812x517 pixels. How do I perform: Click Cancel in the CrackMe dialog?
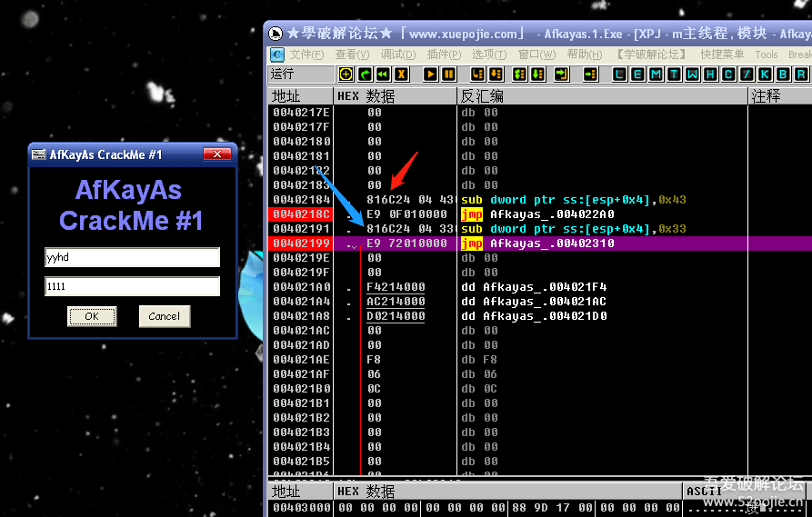[x=164, y=316]
